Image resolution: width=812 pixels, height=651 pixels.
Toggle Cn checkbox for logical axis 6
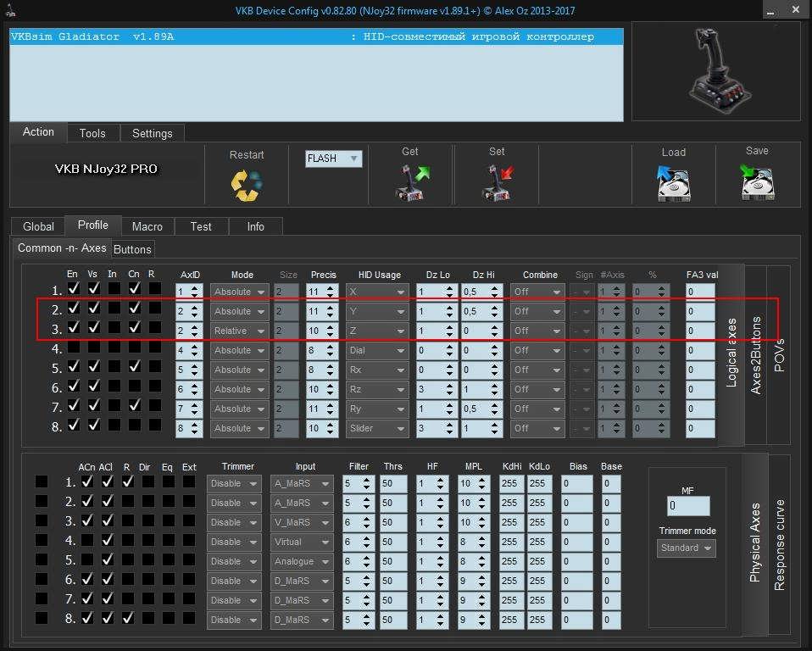[134, 387]
